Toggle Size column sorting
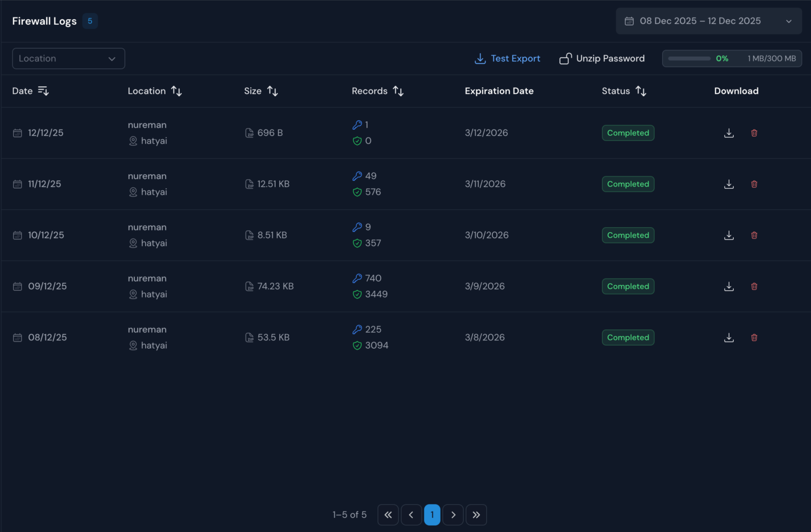 coord(272,91)
